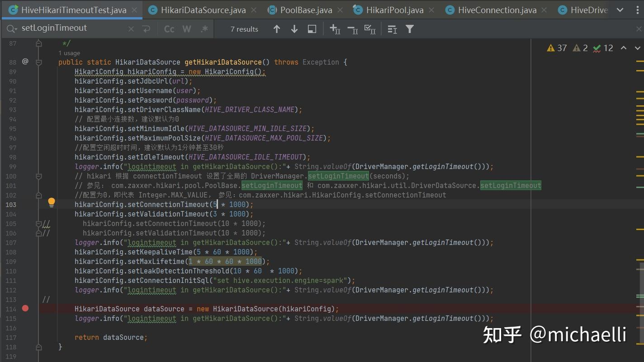Toggle Regex search option
644x362 pixels.
click(x=204, y=29)
